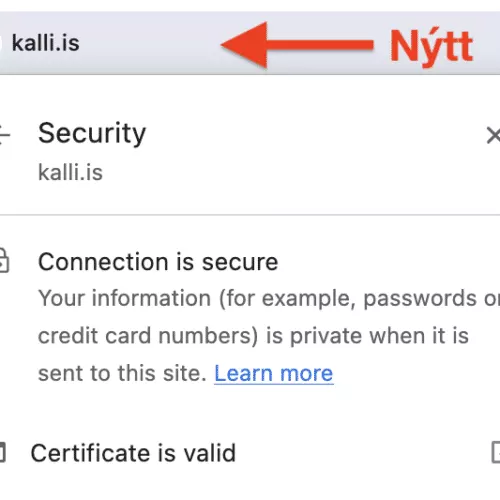Screen dimensions: 500x500
Task: Close the Security panel with the X
Action: pyautogui.click(x=493, y=135)
